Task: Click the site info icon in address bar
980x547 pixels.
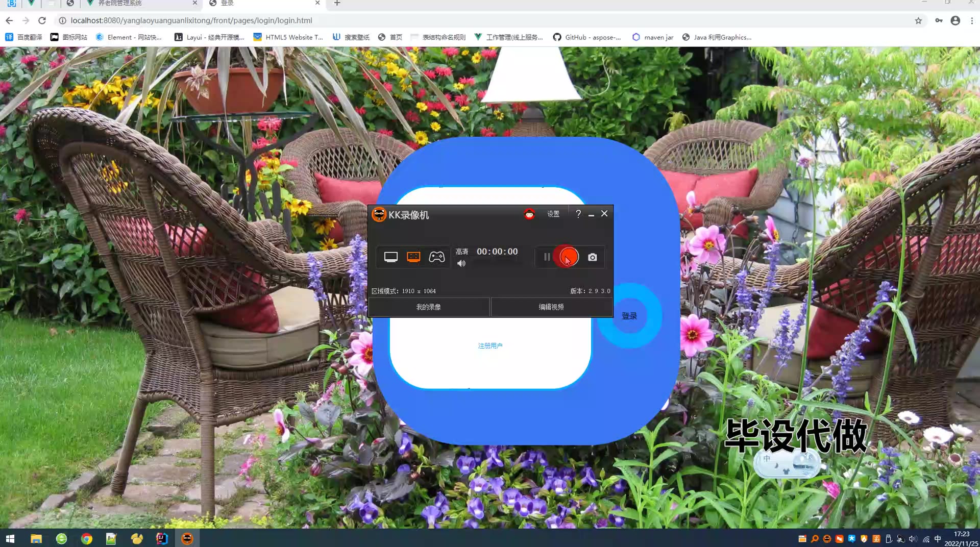Action: coord(62,20)
